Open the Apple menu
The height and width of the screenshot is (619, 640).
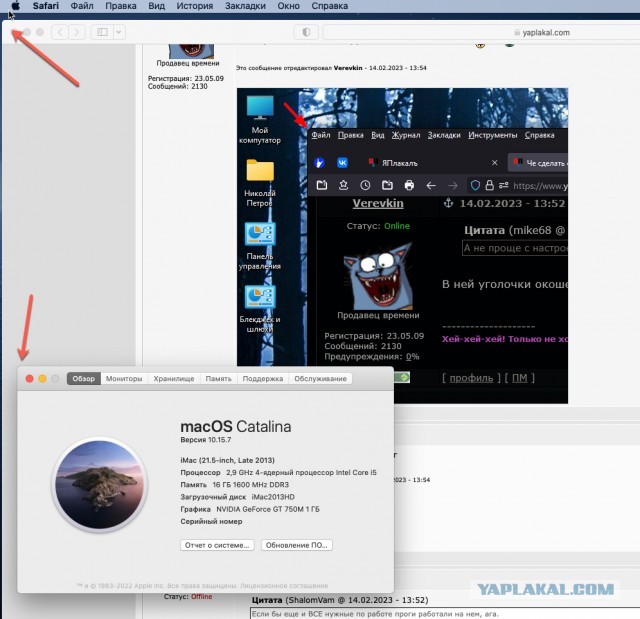(16, 6)
